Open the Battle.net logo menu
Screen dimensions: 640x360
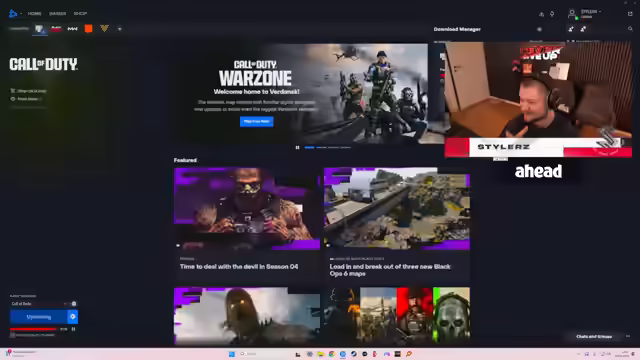coord(13,13)
